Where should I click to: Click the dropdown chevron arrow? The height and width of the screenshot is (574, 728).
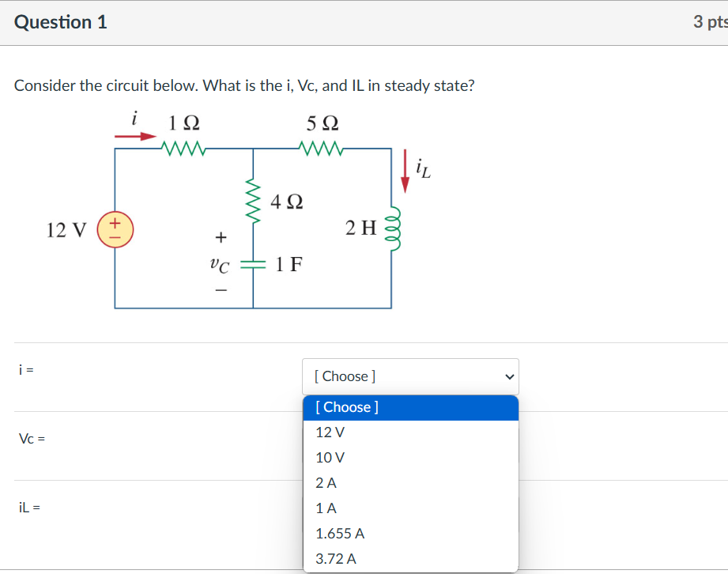[510, 377]
